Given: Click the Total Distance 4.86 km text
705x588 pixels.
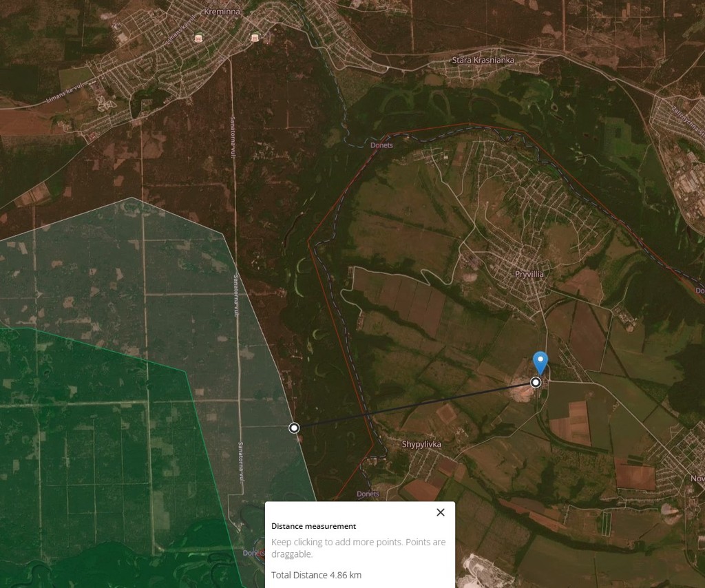Looking at the screenshot, I should (316, 575).
